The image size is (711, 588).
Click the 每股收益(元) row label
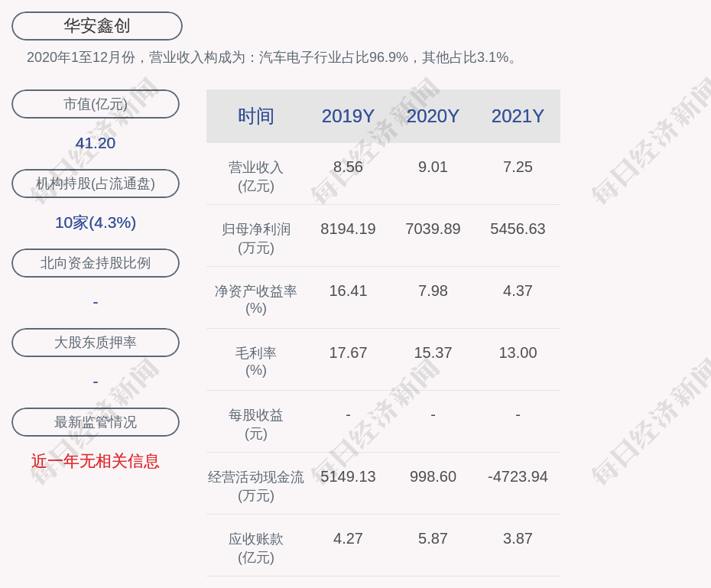tap(256, 424)
